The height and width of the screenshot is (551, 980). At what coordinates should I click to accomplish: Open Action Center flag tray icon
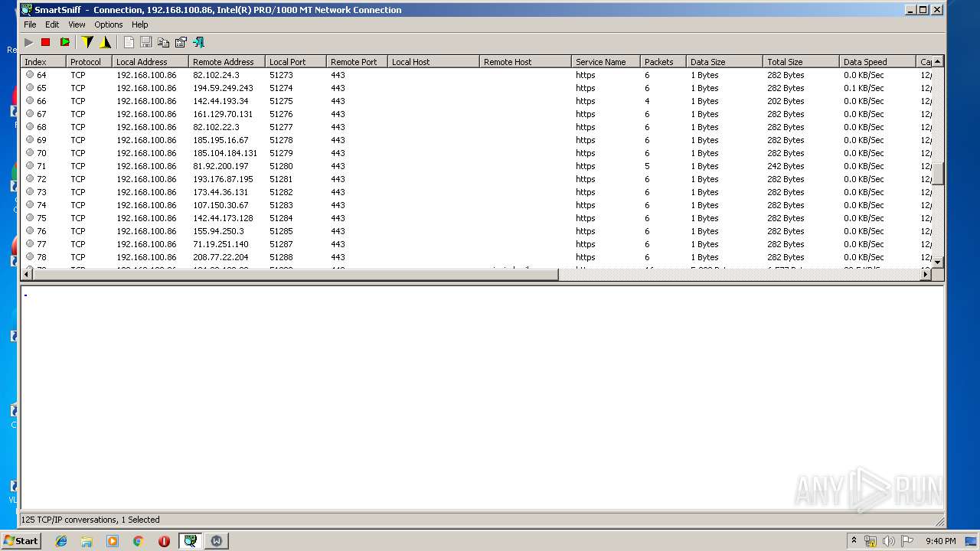(x=906, y=541)
